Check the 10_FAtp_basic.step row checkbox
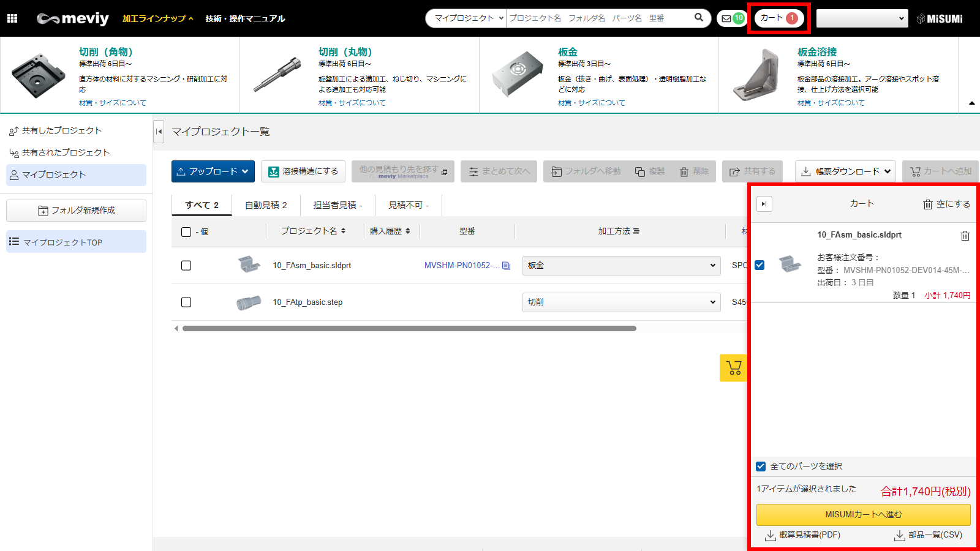This screenshot has height=551, width=980. [186, 302]
